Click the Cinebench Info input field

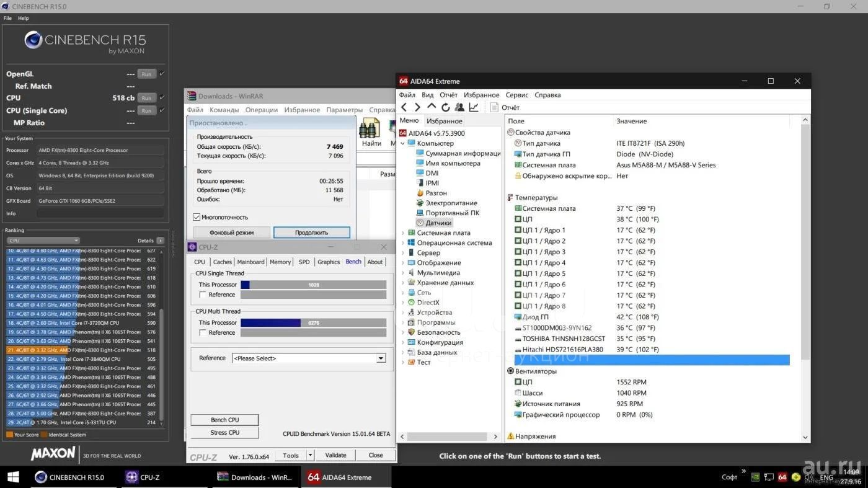pyautogui.click(x=100, y=213)
